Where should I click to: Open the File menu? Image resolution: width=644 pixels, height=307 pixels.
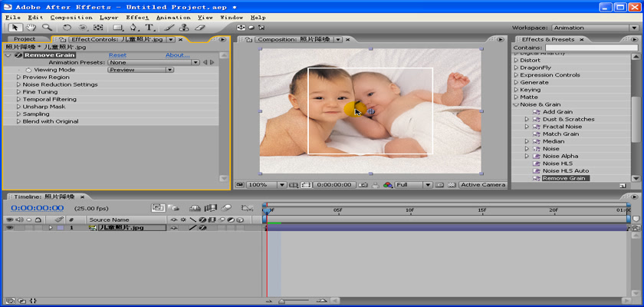point(13,17)
